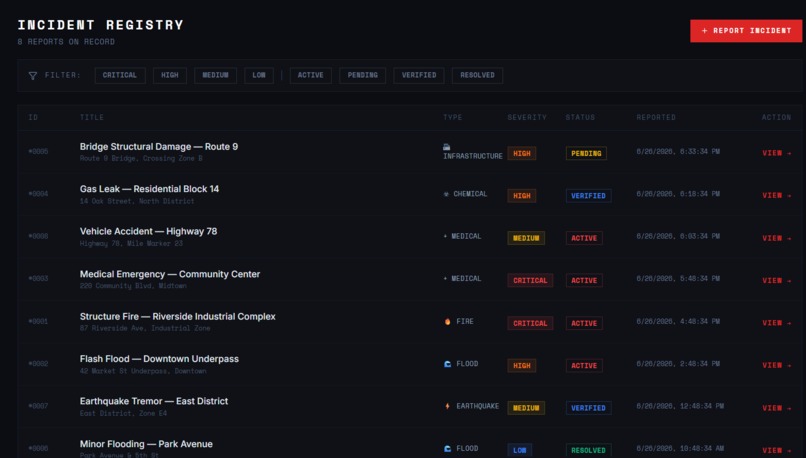Click the title Bridge Structural Damage — Route 9
The width and height of the screenshot is (806, 458).
coord(159,146)
